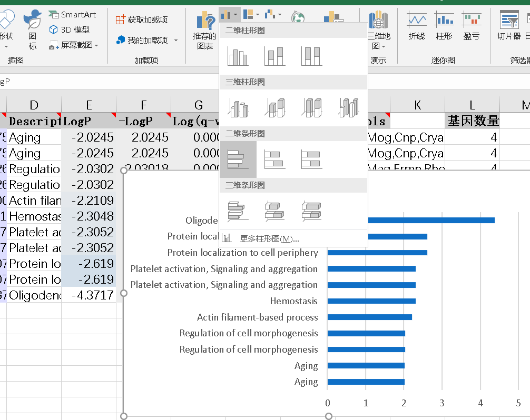Image resolution: width=530 pixels, height=420 pixels.
Task: Insert the 3D 100% stacked bar chart
Action: pos(312,211)
